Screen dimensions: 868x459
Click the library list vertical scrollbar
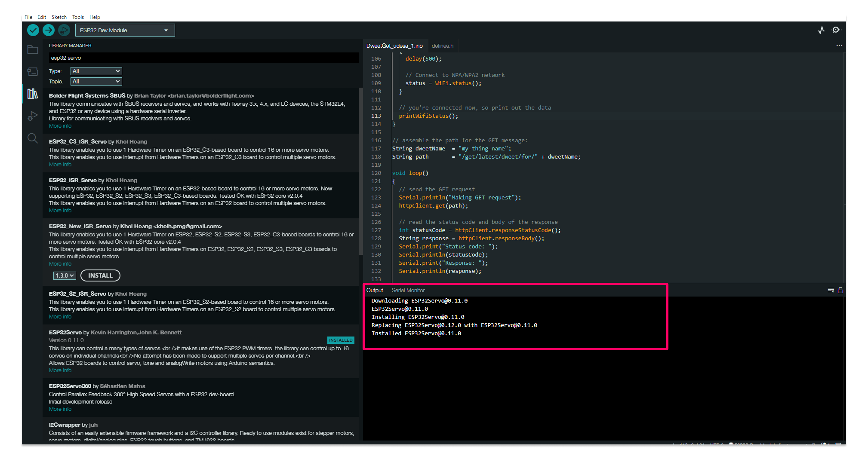click(x=360, y=172)
